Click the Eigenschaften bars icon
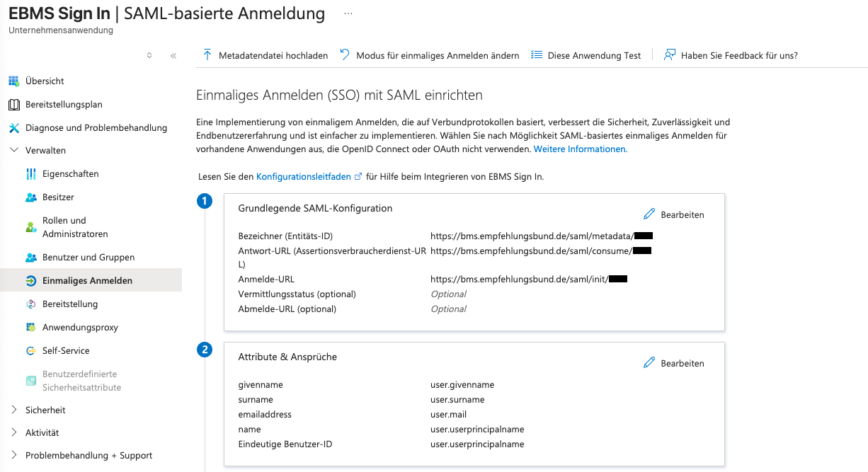868x472 pixels. coord(31,174)
